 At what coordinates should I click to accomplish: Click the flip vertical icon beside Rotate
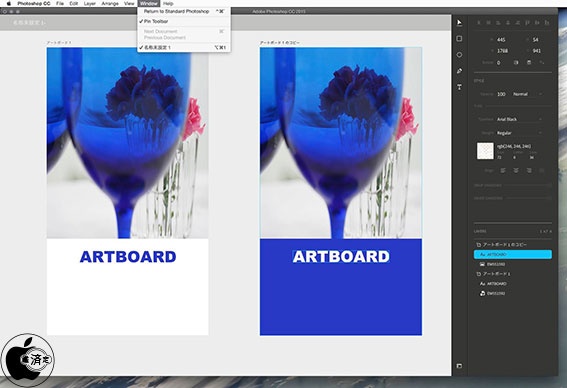coord(529,63)
